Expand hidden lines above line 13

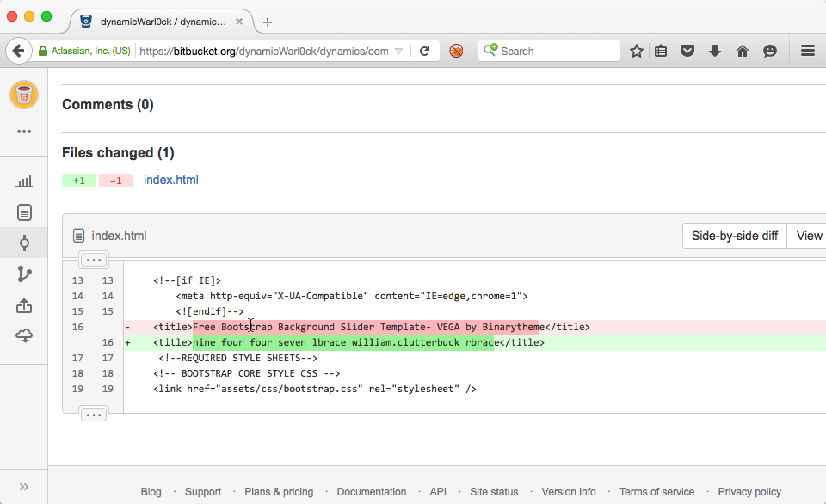tap(94, 260)
